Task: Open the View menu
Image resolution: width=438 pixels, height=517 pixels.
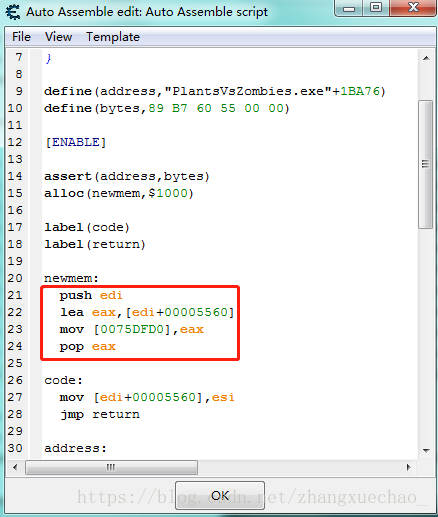Action: (58, 37)
